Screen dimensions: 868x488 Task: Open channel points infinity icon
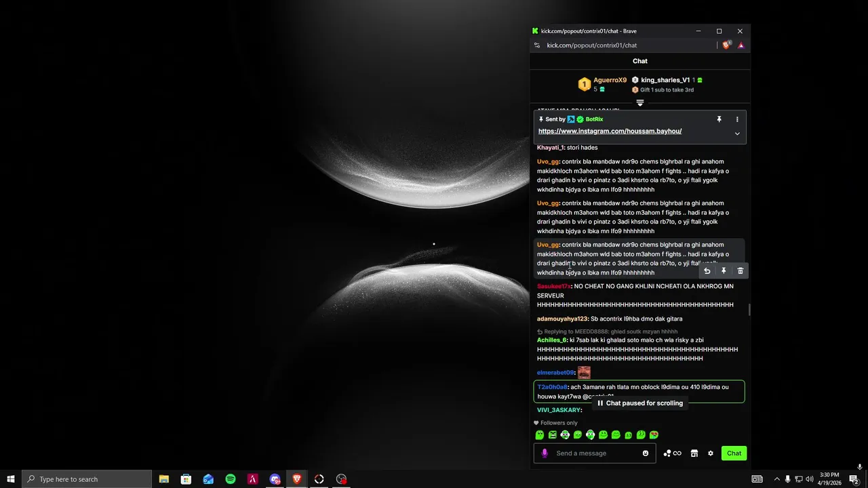(672, 453)
